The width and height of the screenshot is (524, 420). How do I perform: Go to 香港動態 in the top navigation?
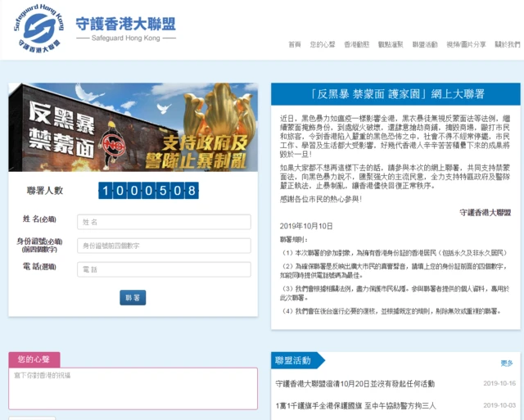tap(357, 44)
